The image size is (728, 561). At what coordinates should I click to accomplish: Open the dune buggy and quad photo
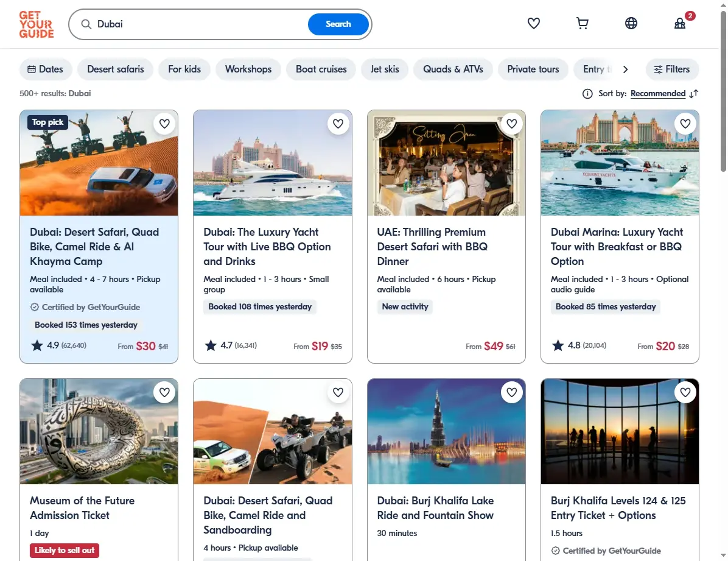[273, 431]
